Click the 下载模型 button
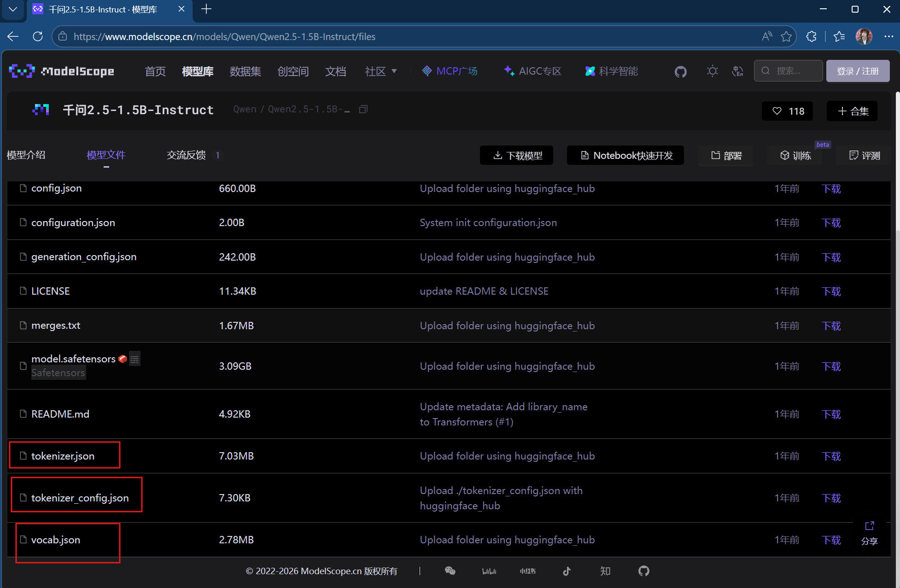 tap(516, 156)
